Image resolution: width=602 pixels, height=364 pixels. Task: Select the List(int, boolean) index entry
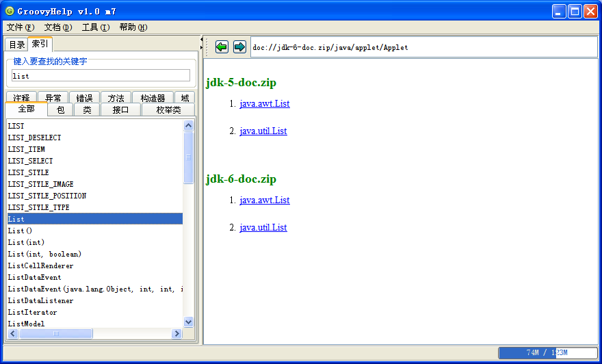pyautogui.click(x=95, y=254)
